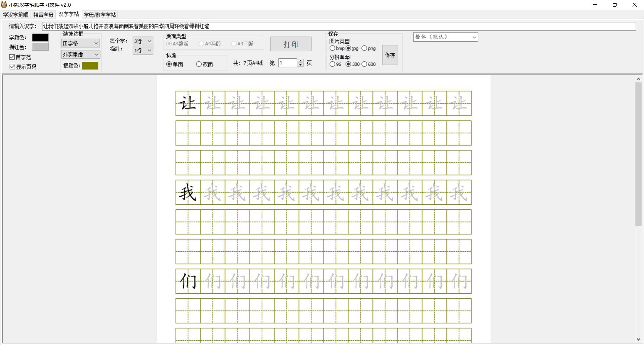Set resolution to 600 dpi
The image size is (644, 345).
[364, 64]
